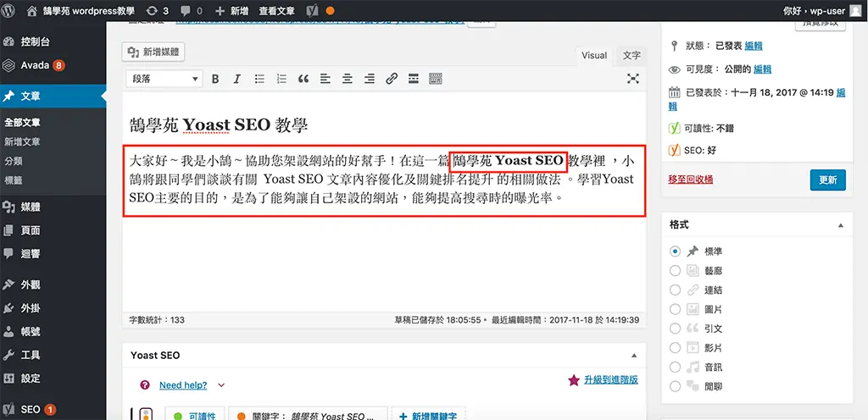Go to 新增文章 add new post
Image resolution: width=868 pixels, height=420 pixels.
pyautogui.click(x=22, y=142)
